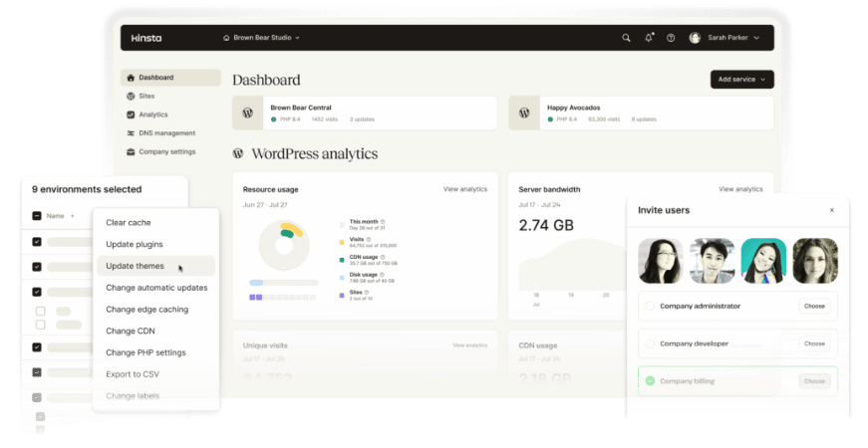Click the disk usage progress bar under donut

[283, 283]
